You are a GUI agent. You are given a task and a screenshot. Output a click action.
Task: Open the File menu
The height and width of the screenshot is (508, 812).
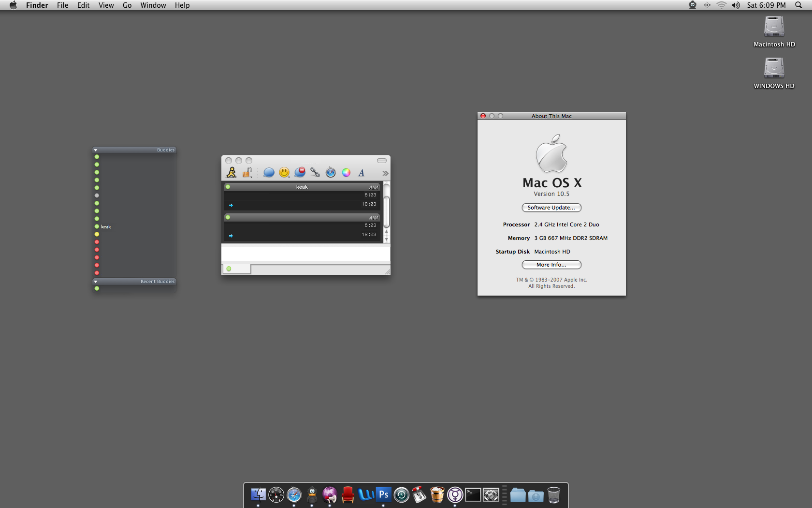point(62,5)
